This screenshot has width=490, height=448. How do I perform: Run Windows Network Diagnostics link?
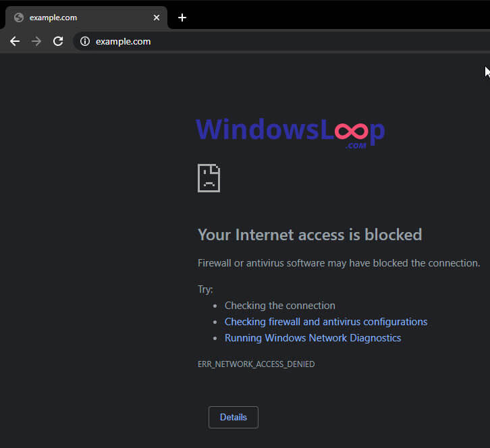[x=312, y=338]
